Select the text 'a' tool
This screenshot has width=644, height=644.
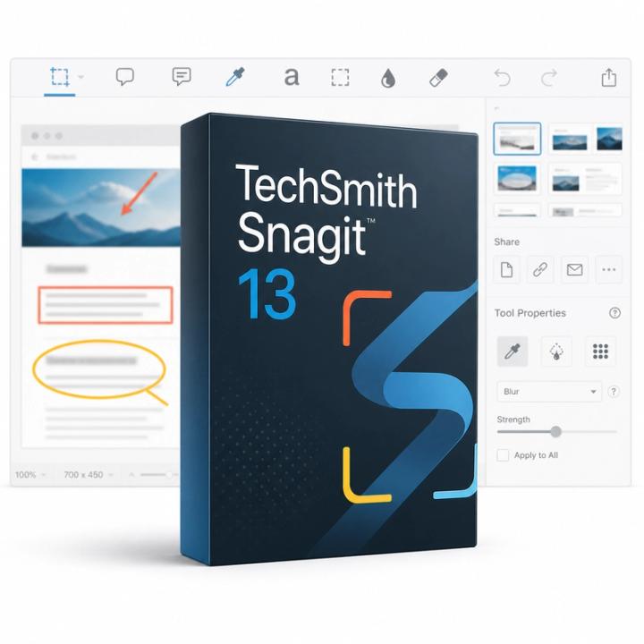[x=292, y=77]
